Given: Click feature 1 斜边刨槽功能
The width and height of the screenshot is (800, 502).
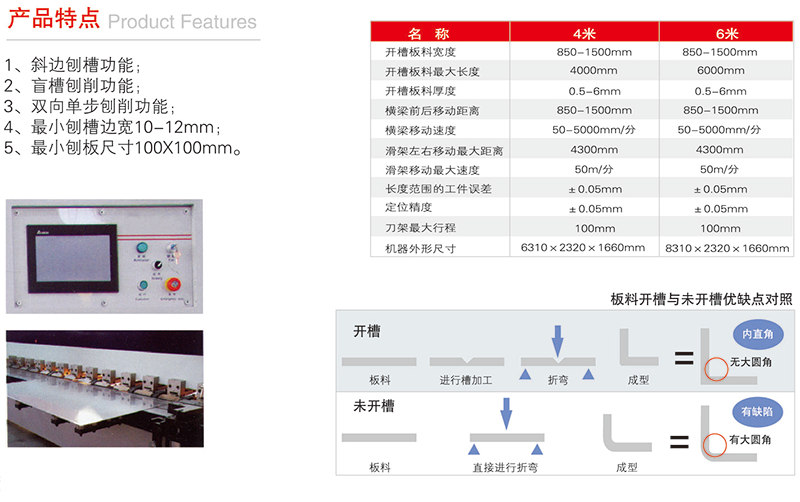Looking at the screenshot, I should pyautogui.click(x=72, y=65).
